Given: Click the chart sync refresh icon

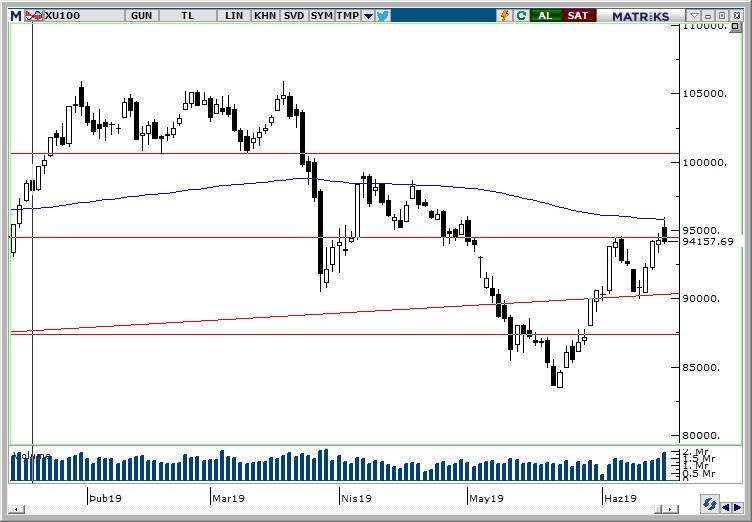Looking at the screenshot, I should (x=709, y=504).
